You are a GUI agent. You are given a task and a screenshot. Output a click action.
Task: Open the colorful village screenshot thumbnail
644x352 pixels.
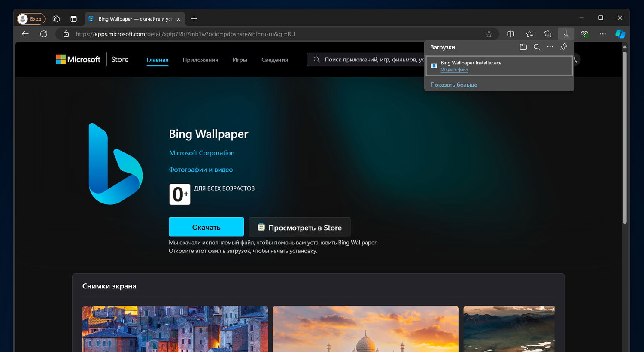[x=175, y=329]
